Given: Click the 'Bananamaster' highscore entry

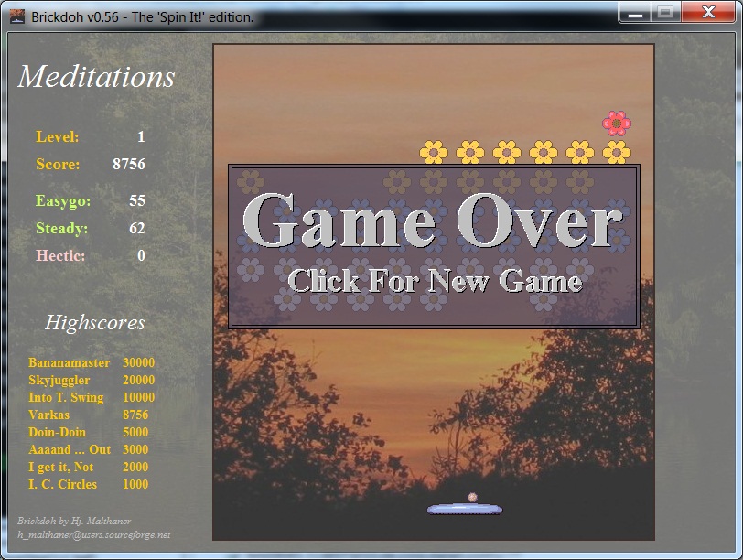Looking at the screenshot, I should pyautogui.click(x=70, y=362).
